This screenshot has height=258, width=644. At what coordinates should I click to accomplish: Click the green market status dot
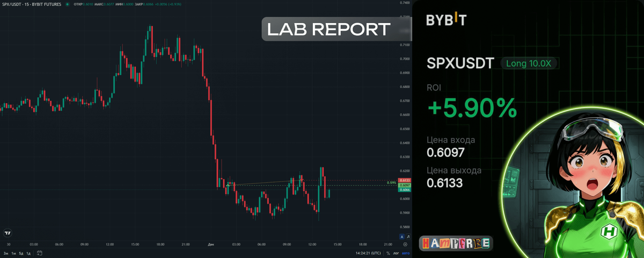pyautogui.click(x=67, y=4)
